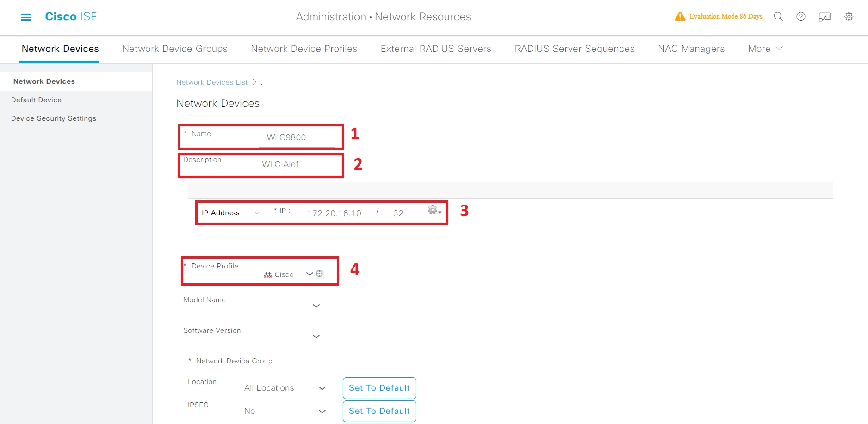
Task: Open the IP Address type dropdown
Action: pos(230,213)
